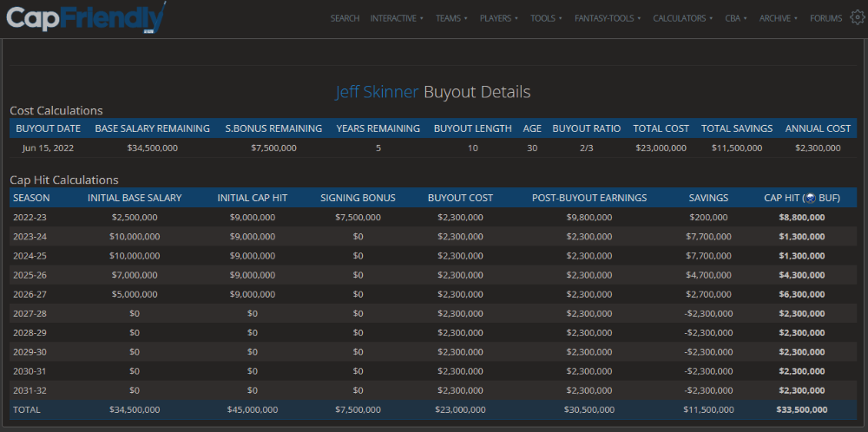
Task: Click the SAVINGS column header
Action: point(708,198)
